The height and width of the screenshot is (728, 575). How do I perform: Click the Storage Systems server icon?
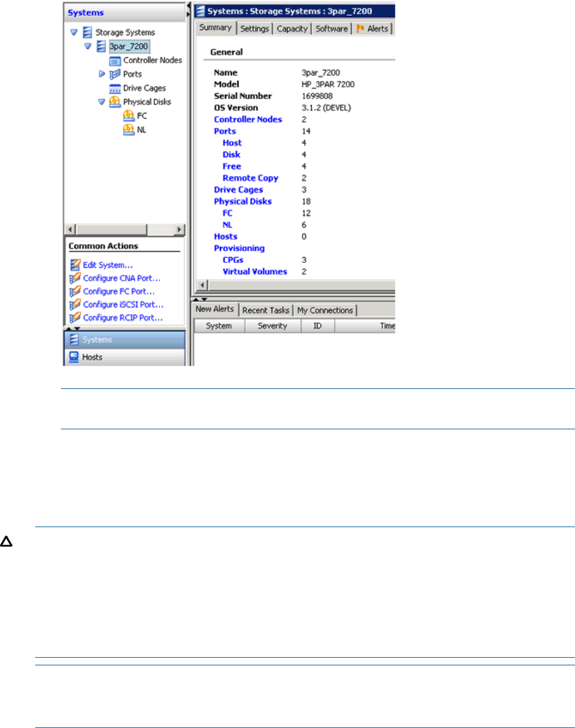pyautogui.click(x=87, y=32)
